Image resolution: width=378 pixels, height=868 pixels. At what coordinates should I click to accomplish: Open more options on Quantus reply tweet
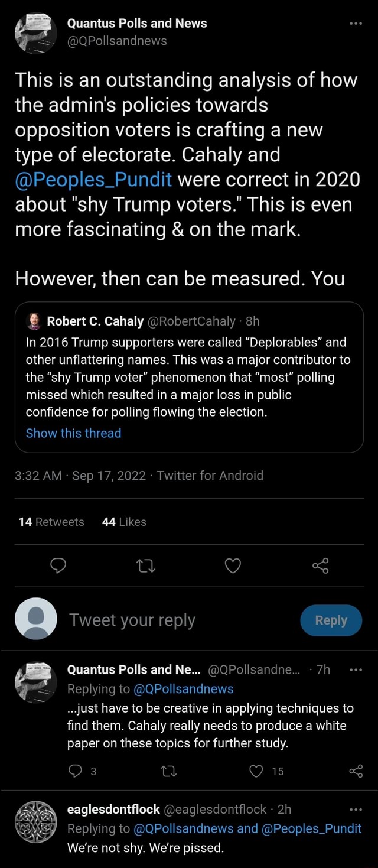click(355, 670)
